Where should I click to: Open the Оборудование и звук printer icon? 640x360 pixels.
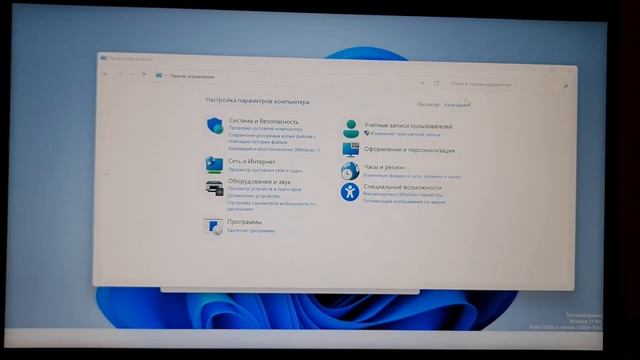click(x=214, y=188)
